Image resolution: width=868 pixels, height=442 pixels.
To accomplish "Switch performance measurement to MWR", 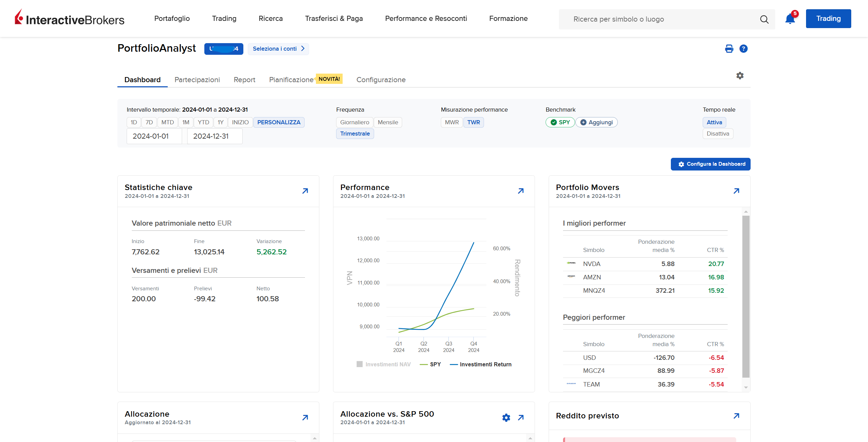I will 452,122.
